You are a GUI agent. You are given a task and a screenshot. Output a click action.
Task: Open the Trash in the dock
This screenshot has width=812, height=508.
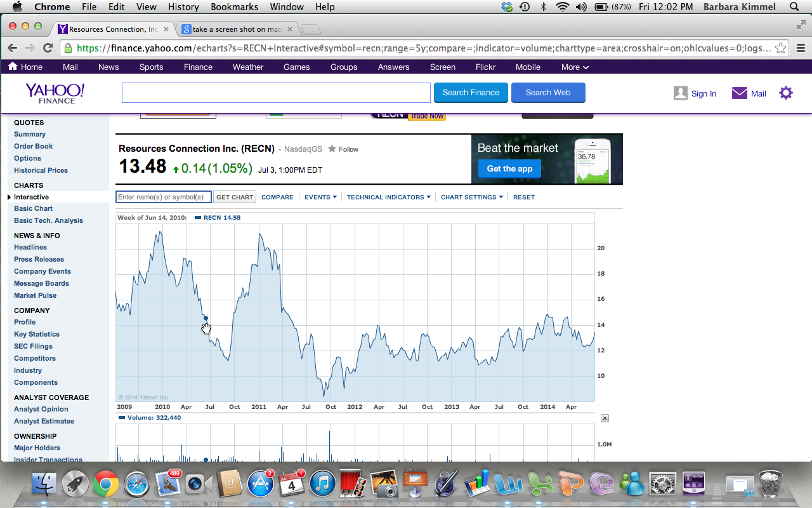[x=771, y=484]
